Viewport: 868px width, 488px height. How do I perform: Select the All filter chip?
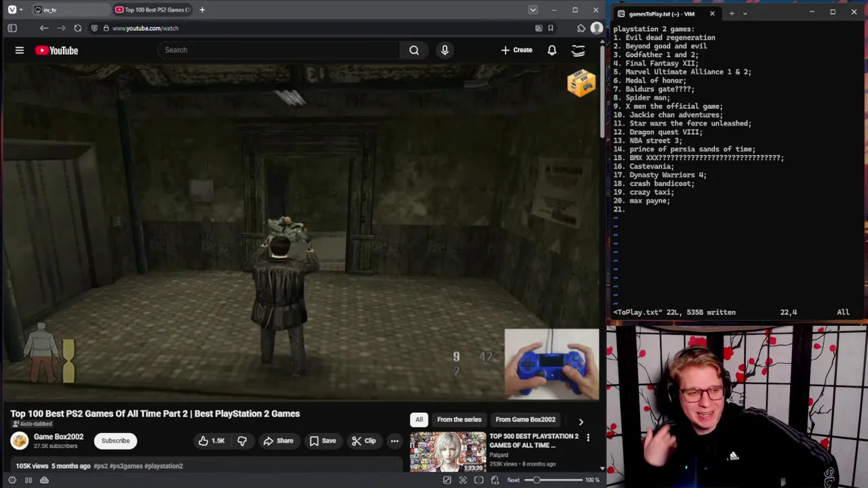(419, 420)
